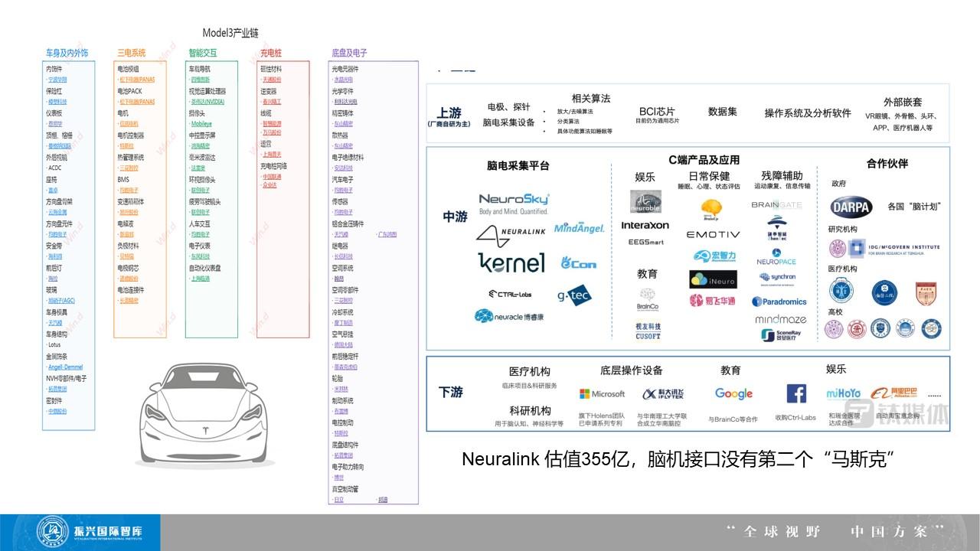Click the EEGSmart logo
The height and width of the screenshot is (551, 980).
(645, 242)
